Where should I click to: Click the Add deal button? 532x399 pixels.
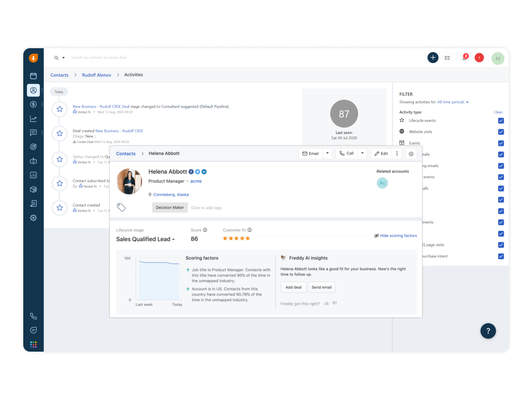click(x=293, y=287)
